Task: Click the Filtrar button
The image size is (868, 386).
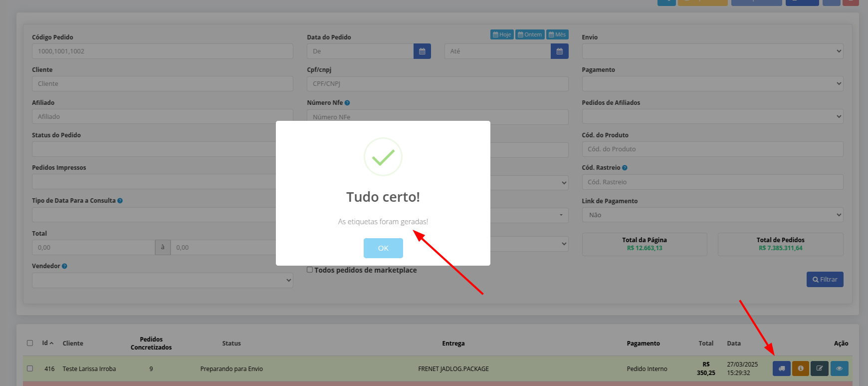Action: [825, 280]
